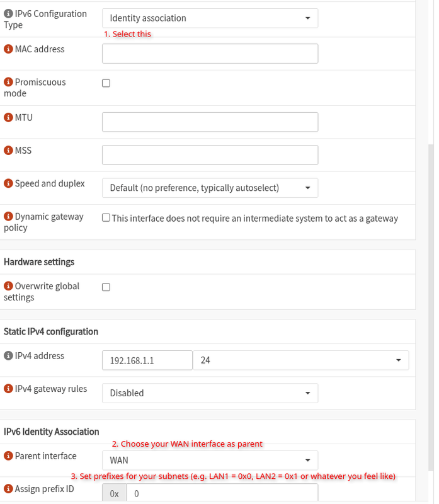
Task: Click the Speed and duplex info icon
Action: click(x=8, y=183)
